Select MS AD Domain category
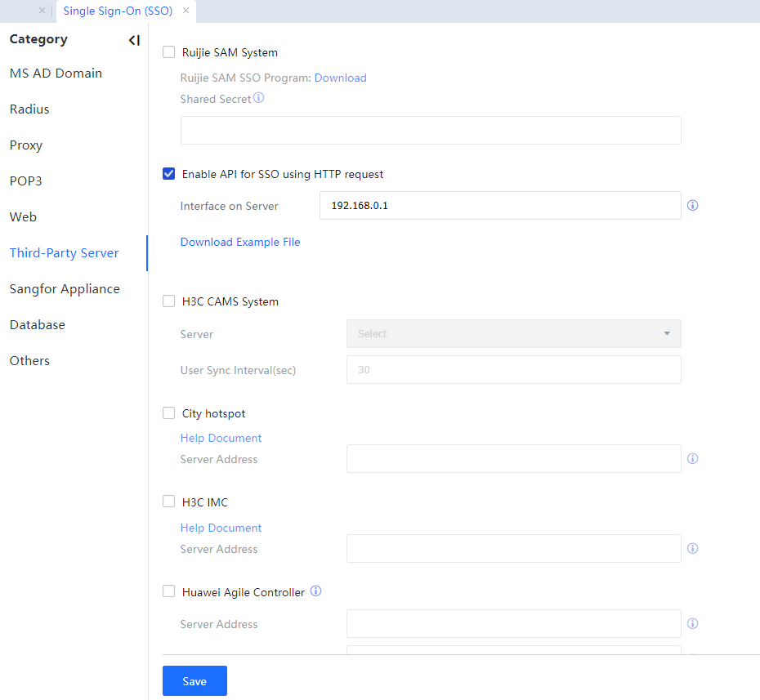Image resolution: width=760 pixels, height=700 pixels. click(x=56, y=74)
